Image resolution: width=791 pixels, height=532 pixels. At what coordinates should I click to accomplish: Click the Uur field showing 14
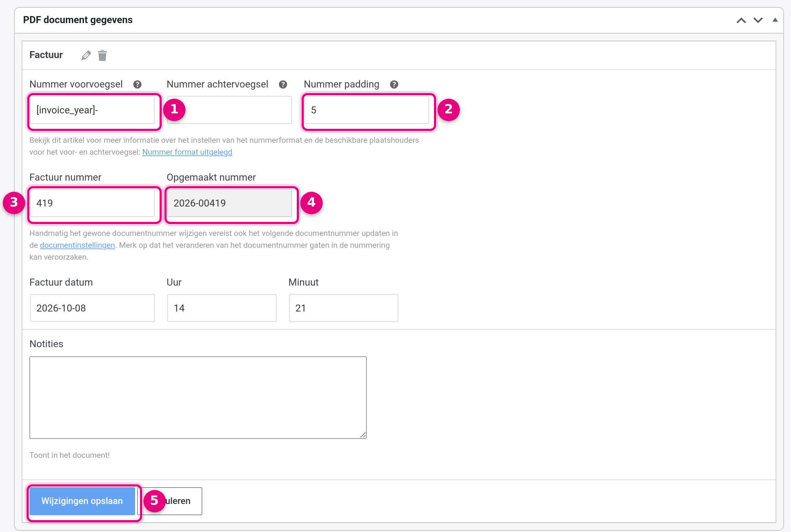coord(222,308)
